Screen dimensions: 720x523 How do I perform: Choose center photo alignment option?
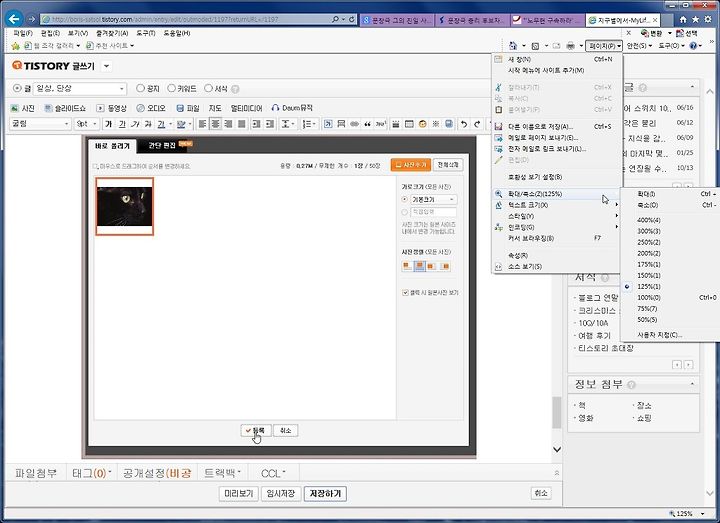coord(419,266)
